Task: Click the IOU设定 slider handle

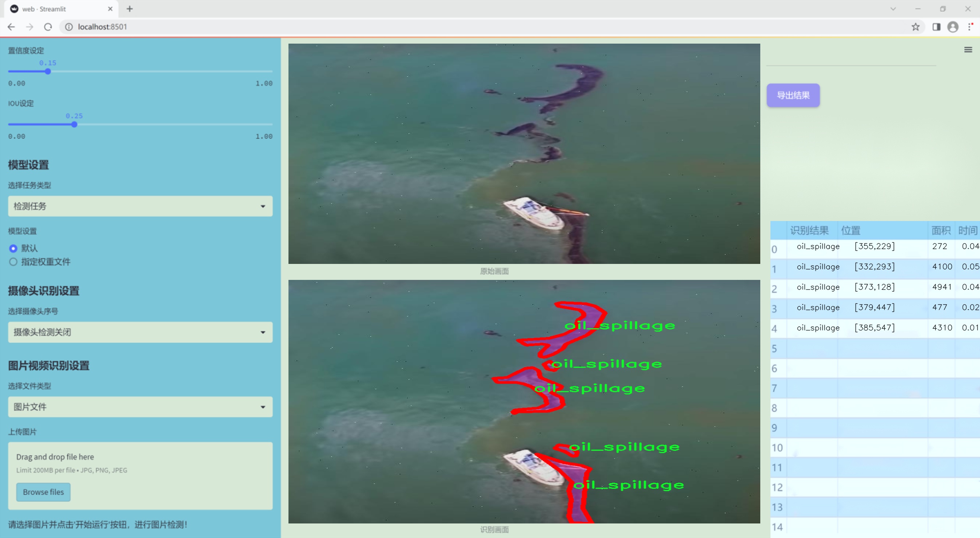Action: point(74,124)
